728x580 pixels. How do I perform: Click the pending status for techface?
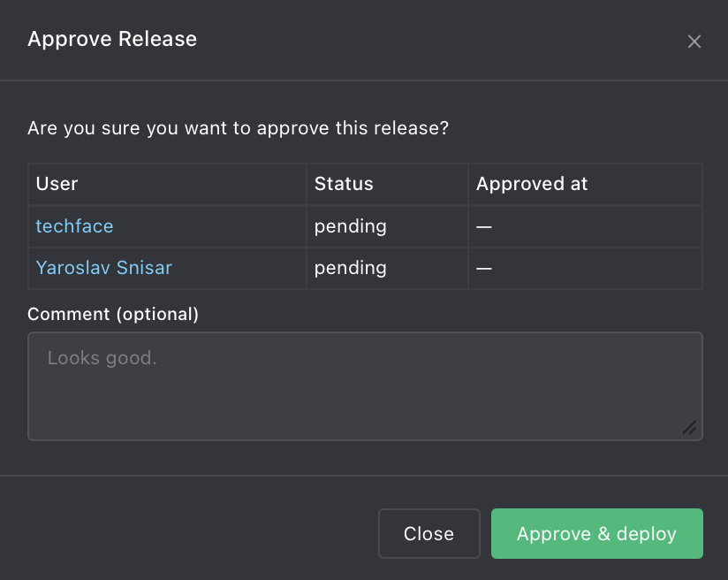(350, 226)
